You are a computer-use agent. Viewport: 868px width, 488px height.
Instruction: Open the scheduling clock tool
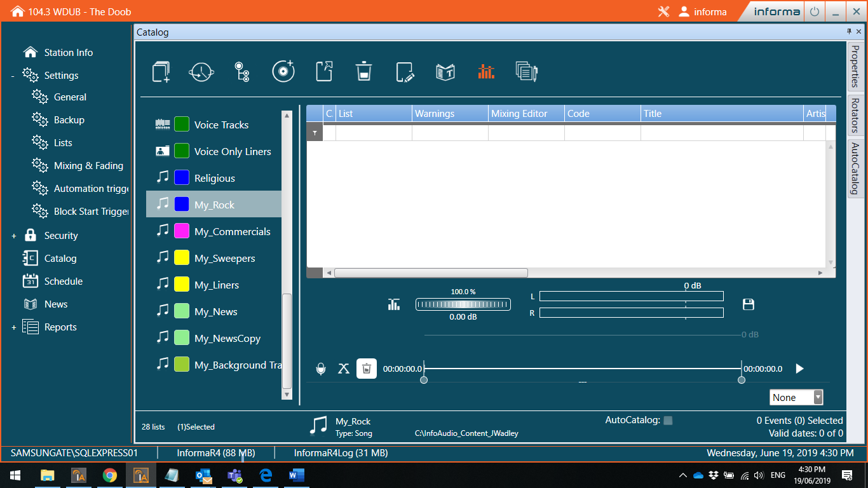(201, 71)
